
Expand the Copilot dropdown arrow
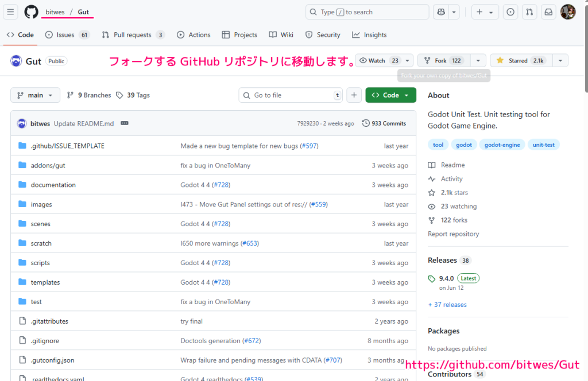(454, 12)
